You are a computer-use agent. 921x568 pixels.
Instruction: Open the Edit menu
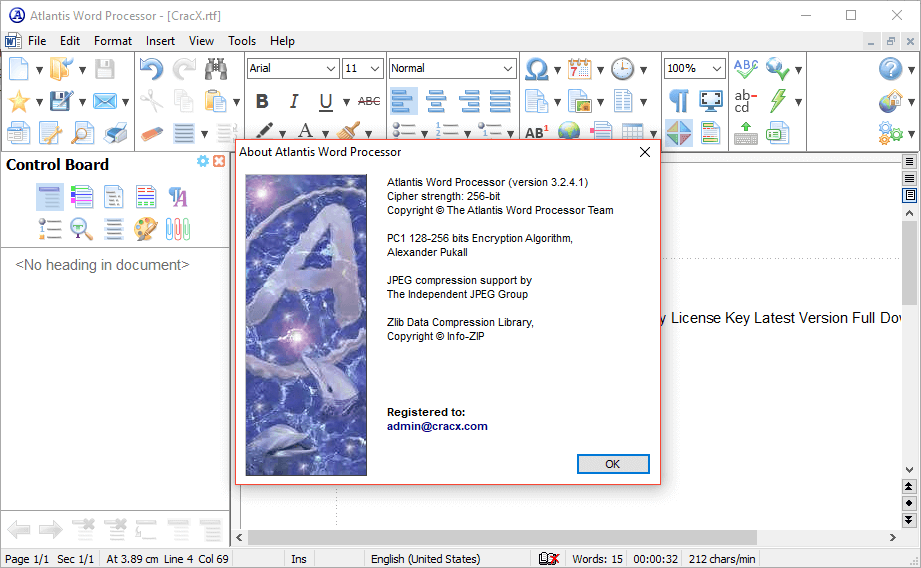(70, 41)
